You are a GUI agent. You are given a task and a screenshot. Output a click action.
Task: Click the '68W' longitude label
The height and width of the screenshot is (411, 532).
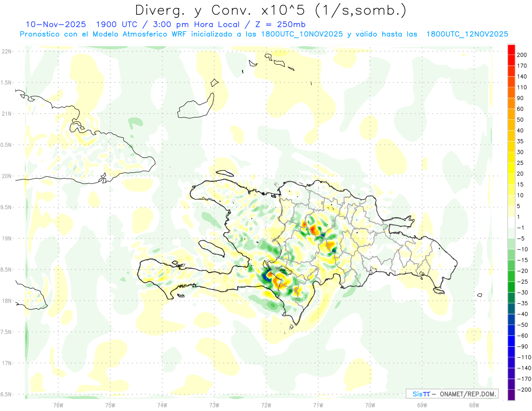click(x=474, y=405)
